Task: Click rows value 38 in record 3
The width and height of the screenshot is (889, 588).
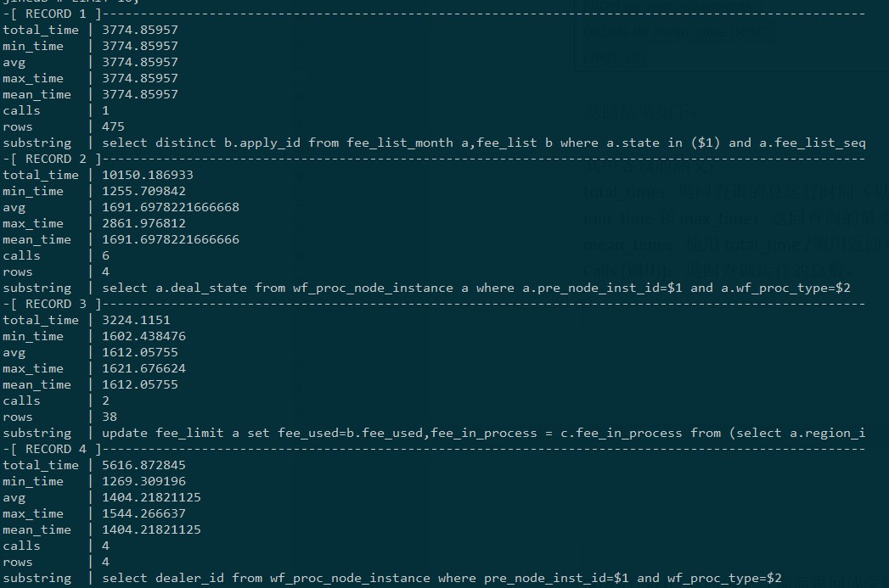Action: point(110,417)
